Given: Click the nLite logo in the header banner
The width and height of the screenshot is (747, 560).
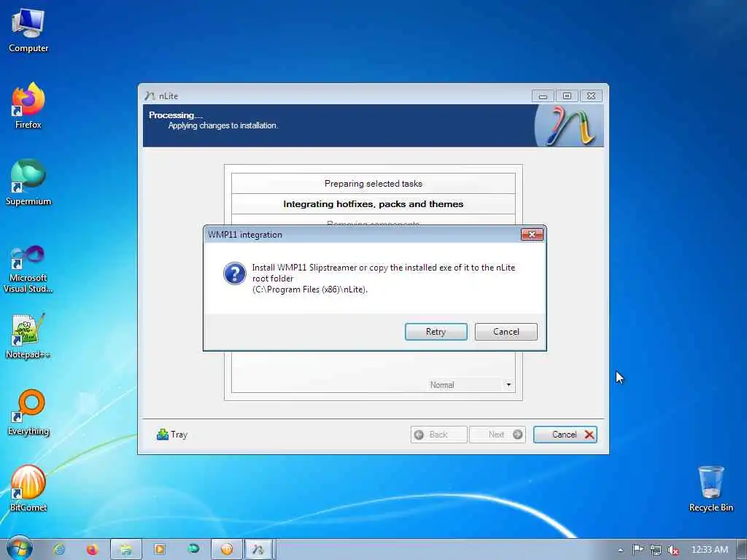Looking at the screenshot, I should [x=569, y=125].
